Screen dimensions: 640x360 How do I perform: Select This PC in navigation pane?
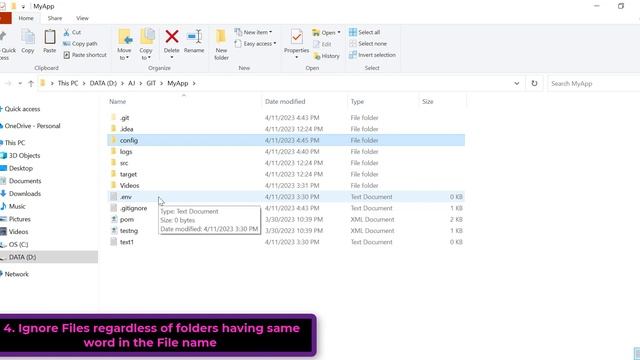[15, 142]
